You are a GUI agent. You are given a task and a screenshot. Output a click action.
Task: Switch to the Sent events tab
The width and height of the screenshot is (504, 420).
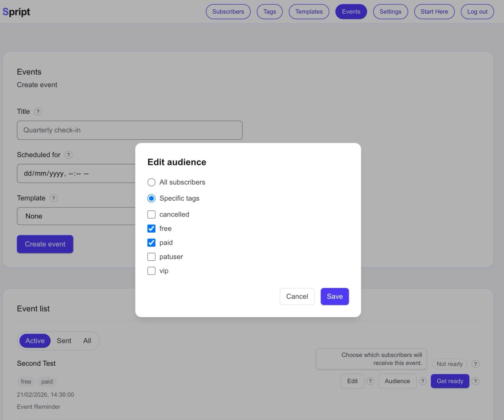pos(64,341)
